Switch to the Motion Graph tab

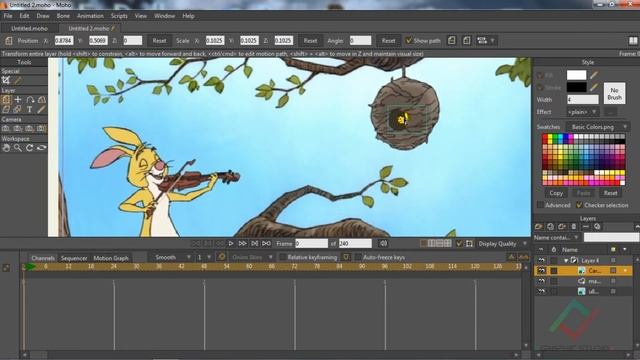(111, 258)
